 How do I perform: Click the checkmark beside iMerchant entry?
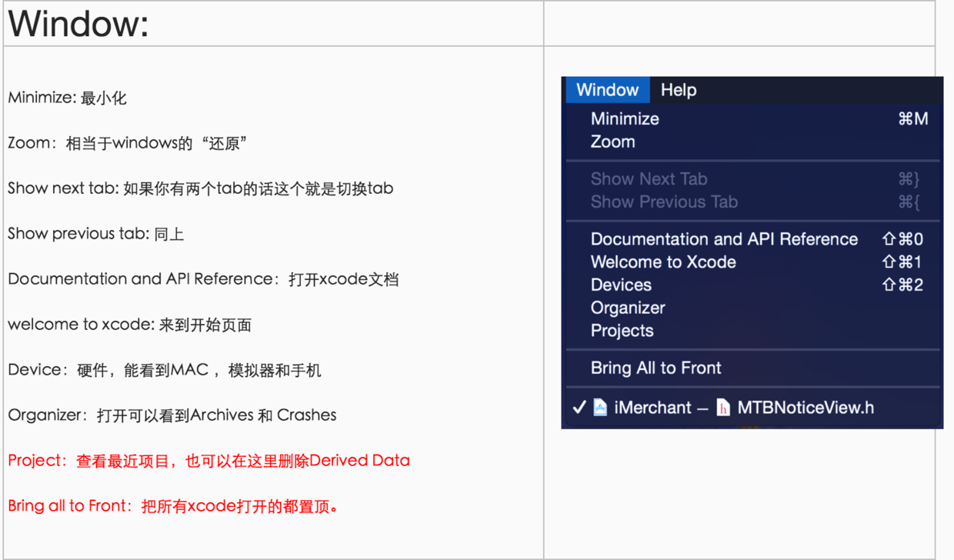(x=579, y=407)
